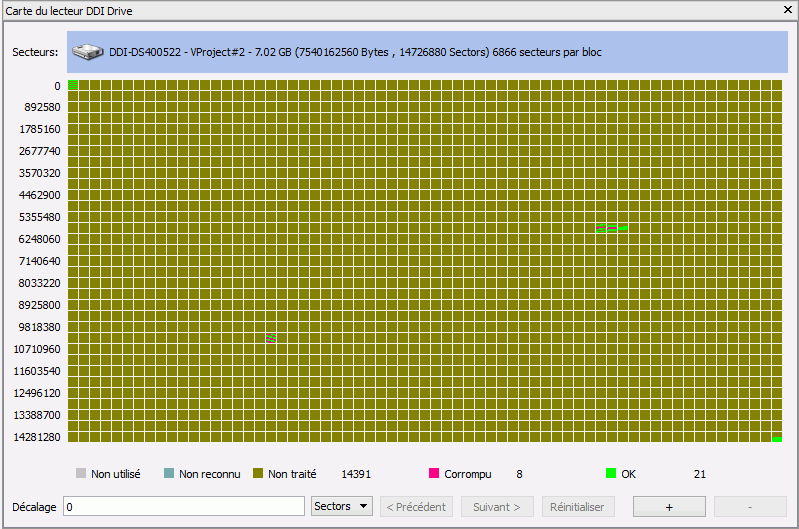Click the row label 14281280
This screenshot has height=529, width=799.
pyautogui.click(x=37, y=437)
